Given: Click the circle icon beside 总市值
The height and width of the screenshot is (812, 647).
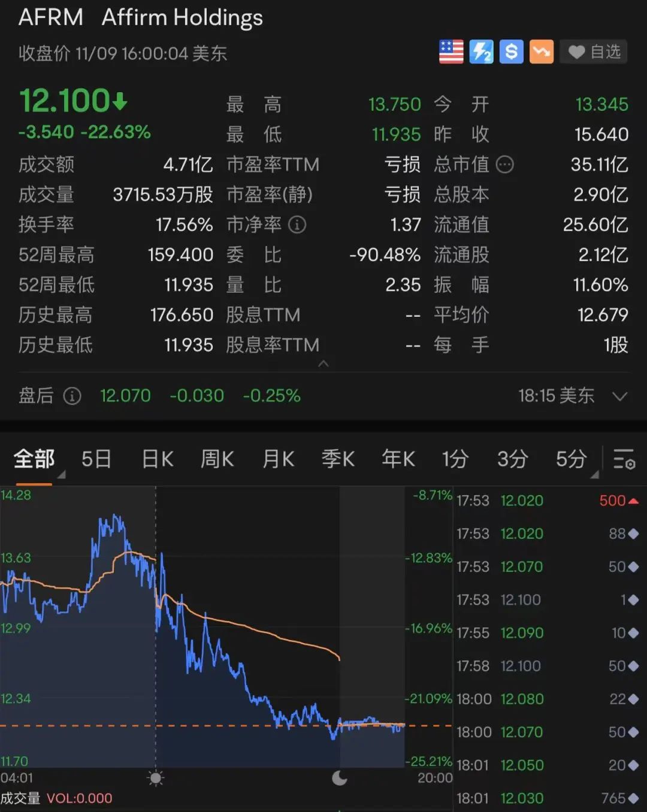Looking at the screenshot, I should click(x=505, y=165).
